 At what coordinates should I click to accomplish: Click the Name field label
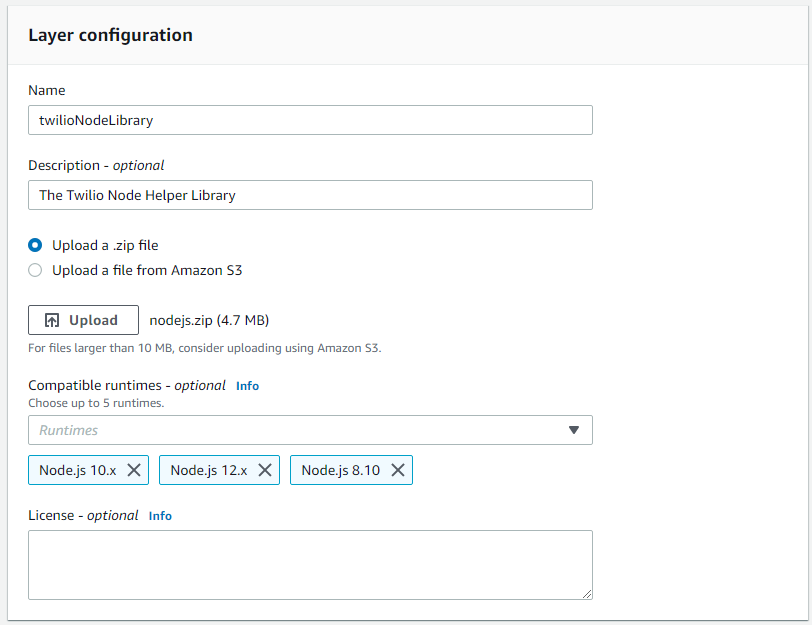click(x=47, y=90)
